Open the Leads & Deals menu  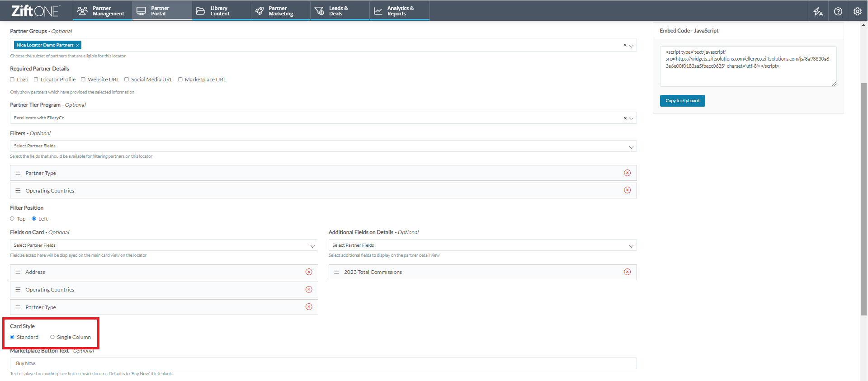point(340,11)
